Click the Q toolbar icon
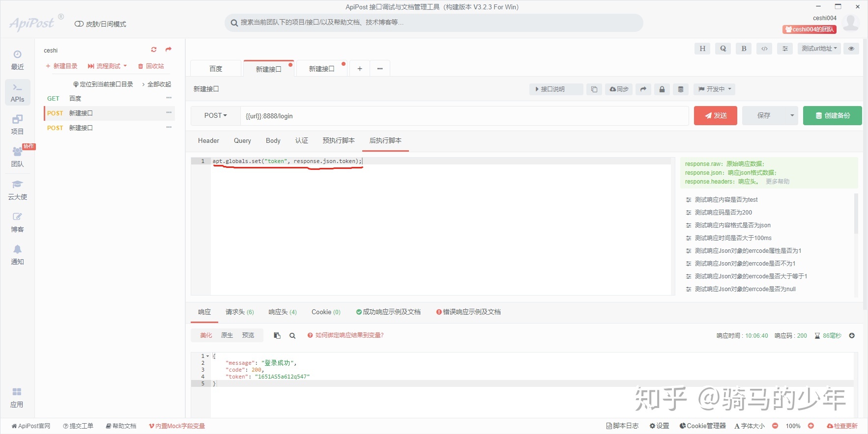The image size is (868, 434). point(723,49)
